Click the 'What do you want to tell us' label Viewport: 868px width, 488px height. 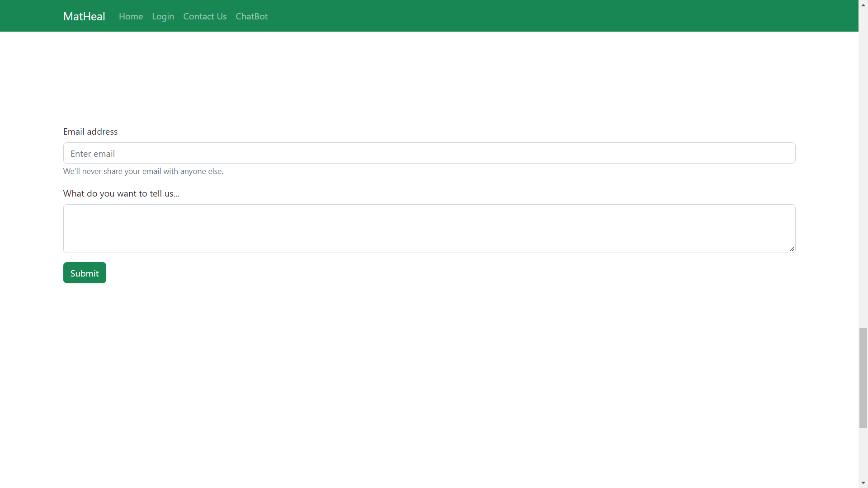click(121, 193)
